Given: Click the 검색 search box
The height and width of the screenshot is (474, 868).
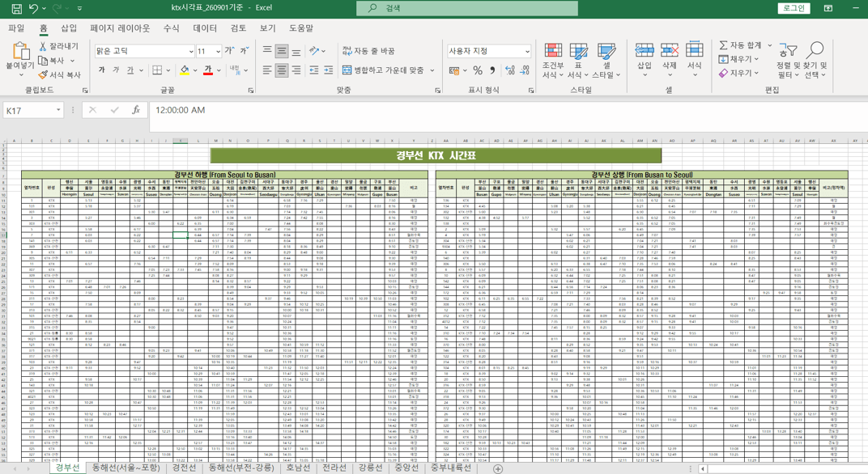Looking at the screenshot, I should [467, 8].
